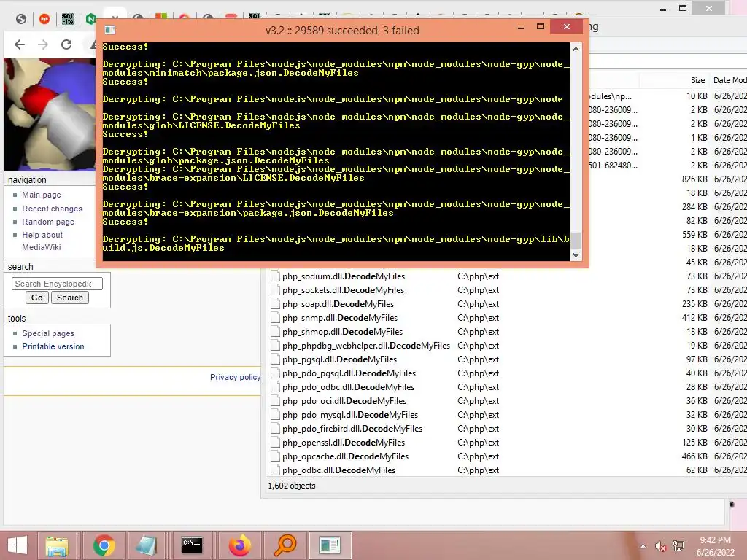Open the magnifier search tool taskbar icon

(x=285, y=545)
